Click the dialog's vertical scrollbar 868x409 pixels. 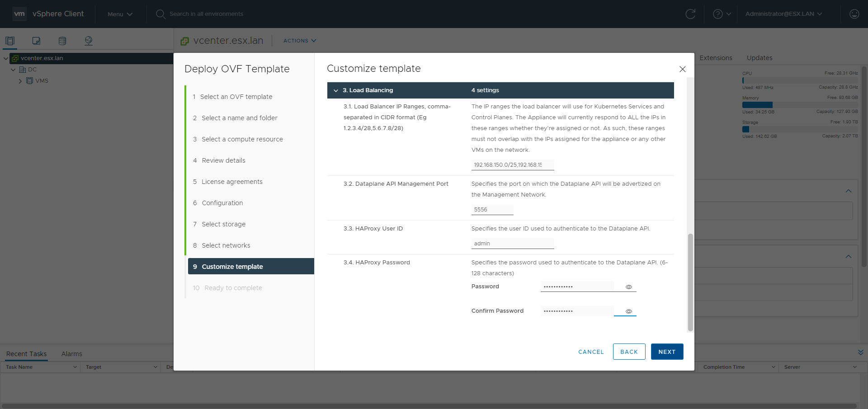coord(690,282)
